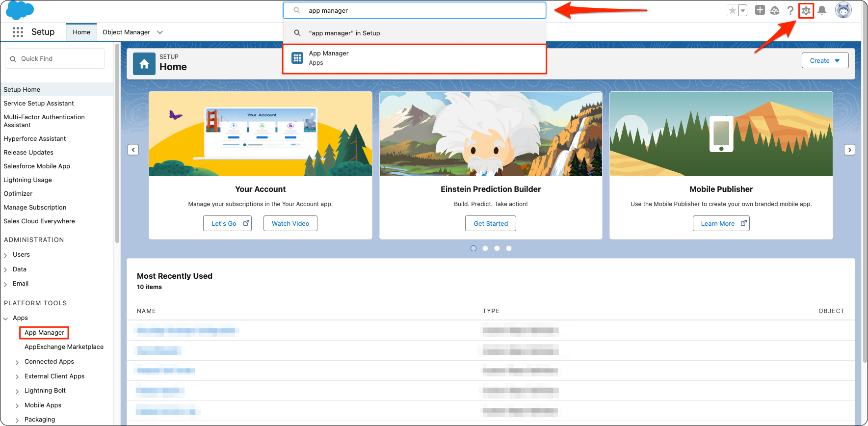Click the TYPE column header

491,311
